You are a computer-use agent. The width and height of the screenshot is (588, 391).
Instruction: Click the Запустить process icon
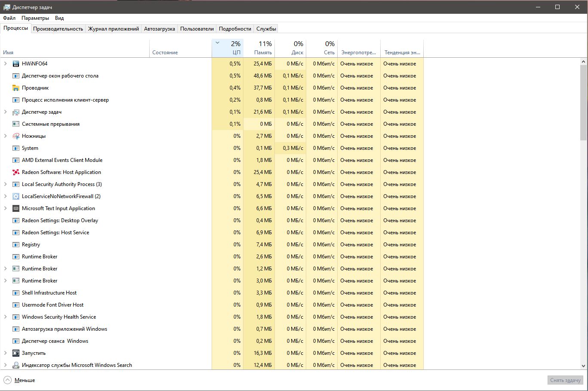[16, 353]
